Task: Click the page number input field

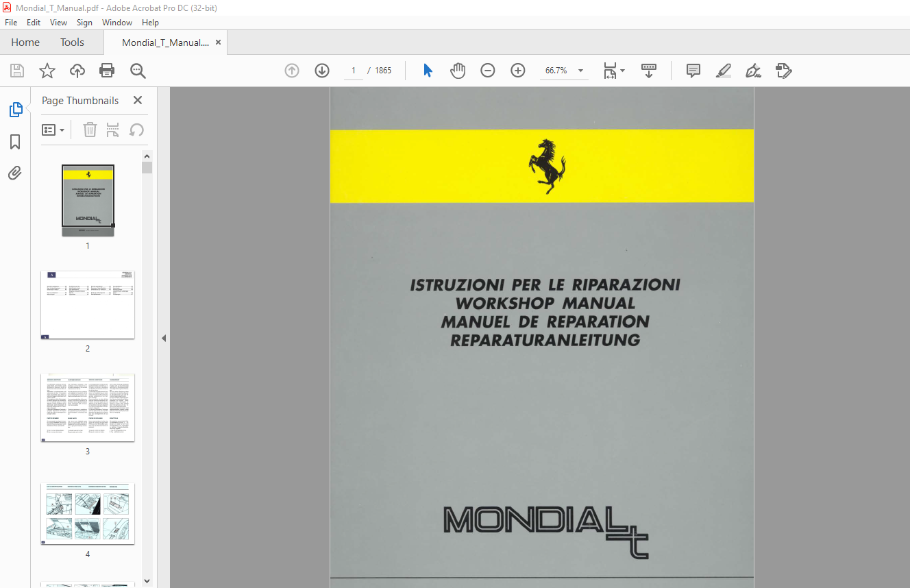Action: [x=354, y=71]
